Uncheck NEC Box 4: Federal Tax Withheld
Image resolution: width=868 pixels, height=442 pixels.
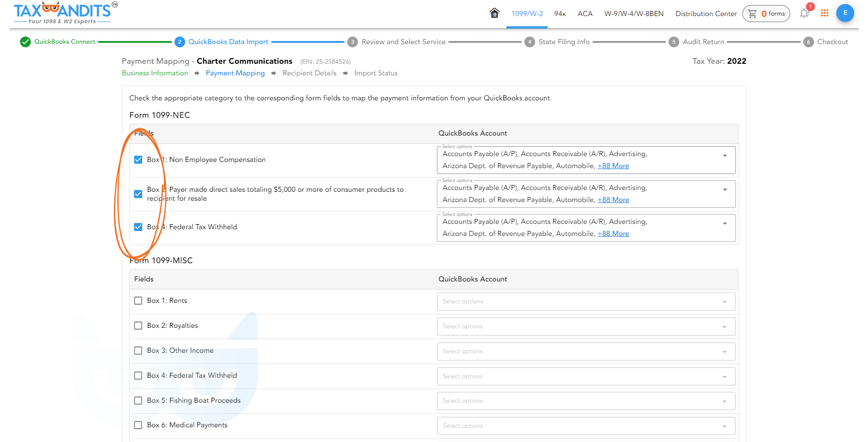(x=138, y=227)
